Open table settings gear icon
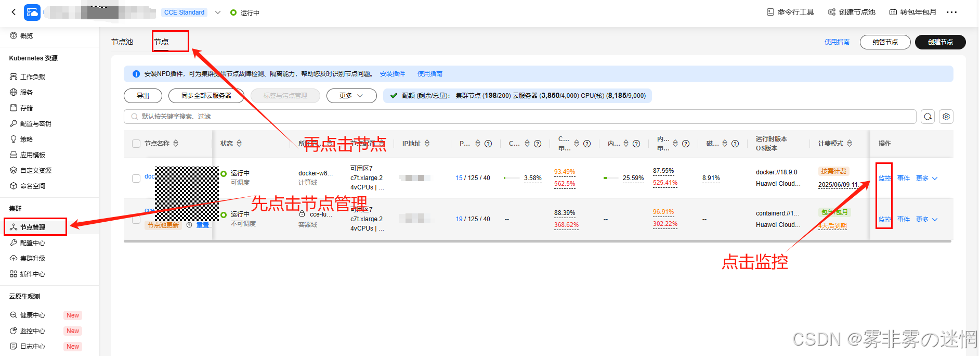 click(946, 117)
